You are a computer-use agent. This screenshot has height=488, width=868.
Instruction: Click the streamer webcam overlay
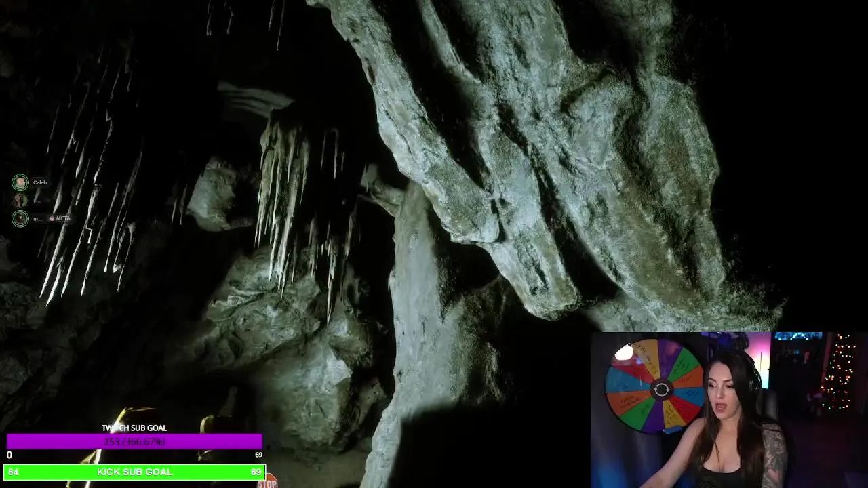tap(729, 410)
